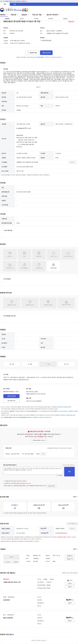Click the 기타 selection method box
The height and width of the screenshot is (644, 78).
pyautogui.click(x=66, y=364)
